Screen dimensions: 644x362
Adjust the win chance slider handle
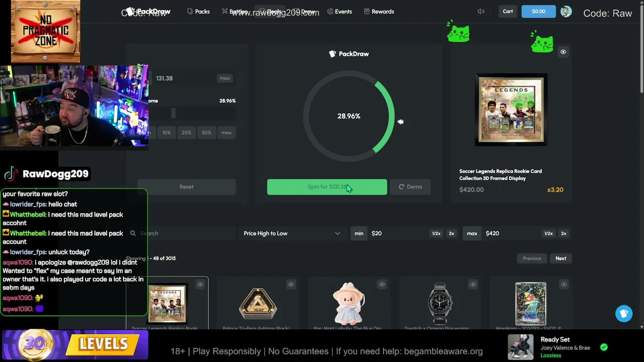[173, 114]
